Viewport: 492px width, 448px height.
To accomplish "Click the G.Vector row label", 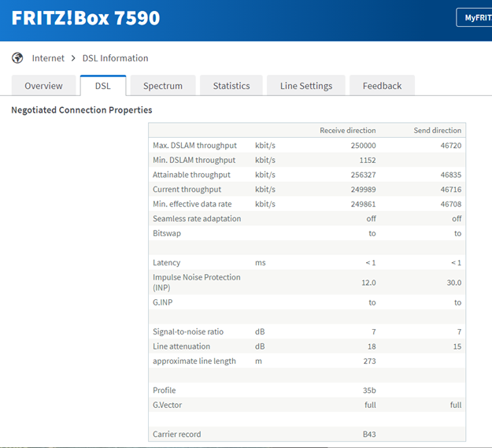I will 167,405.
